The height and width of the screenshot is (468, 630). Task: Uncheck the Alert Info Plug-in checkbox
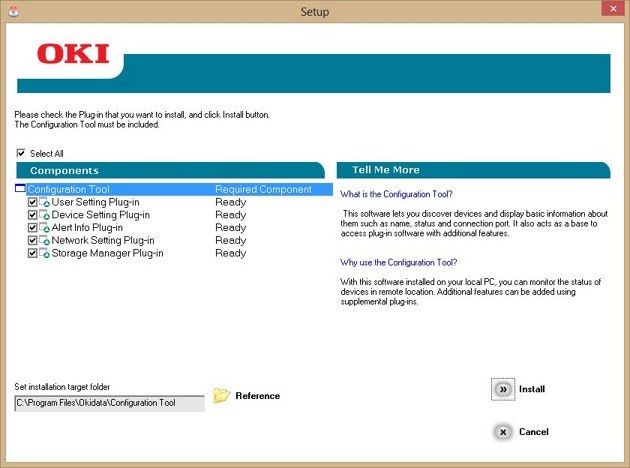[33, 228]
